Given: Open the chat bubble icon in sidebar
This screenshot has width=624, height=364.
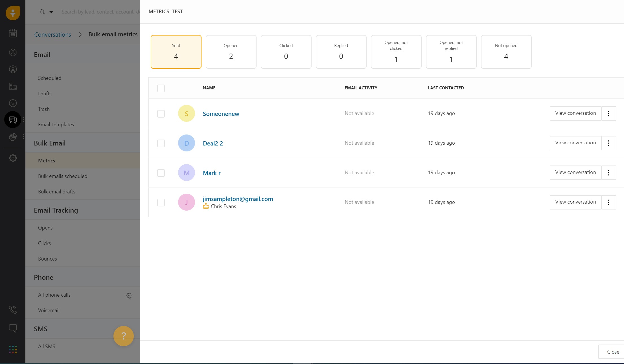Looking at the screenshot, I should pyautogui.click(x=13, y=328).
